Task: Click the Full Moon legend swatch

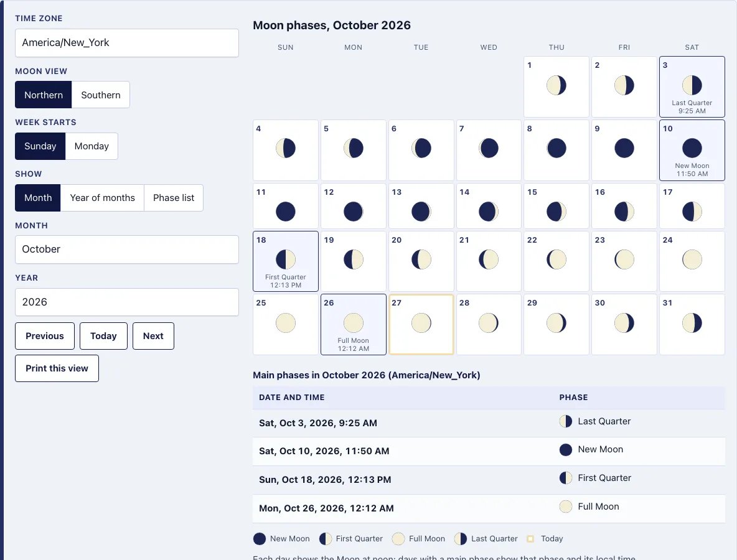Action: (398, 539)
